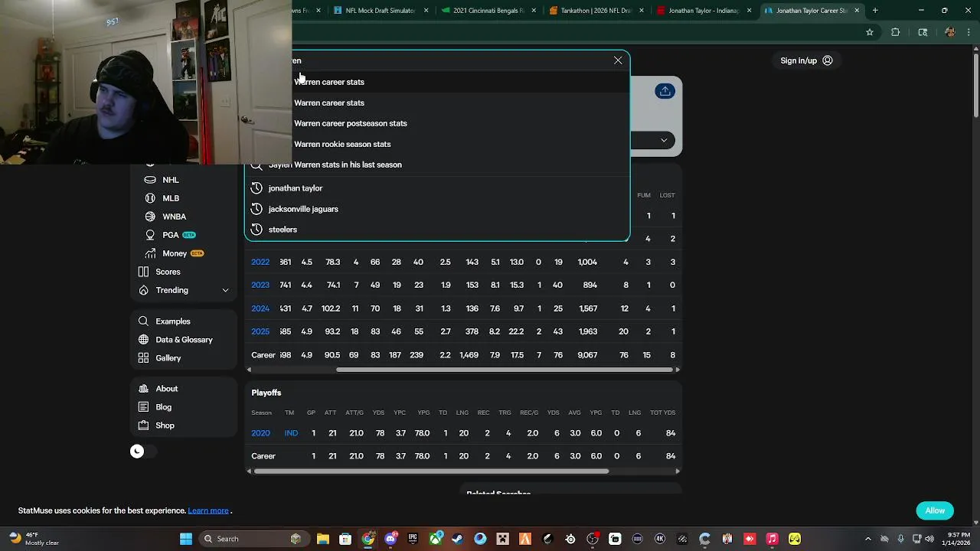Screen dimensions: 980x551
Task: Open the 2020 playoffs season link
Action: [x=260, y=433]
